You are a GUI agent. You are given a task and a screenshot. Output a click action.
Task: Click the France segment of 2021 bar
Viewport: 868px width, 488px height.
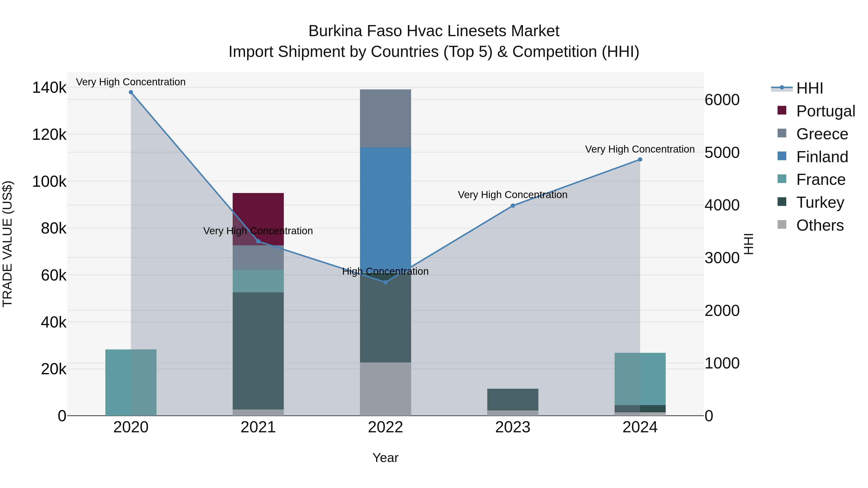coord(258,281)
